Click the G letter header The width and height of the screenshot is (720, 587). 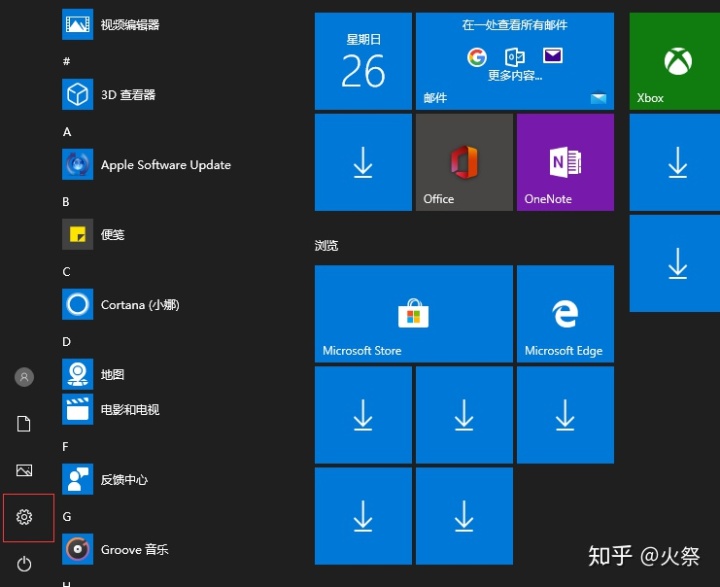pyautogui.click(x=67, y=517)
